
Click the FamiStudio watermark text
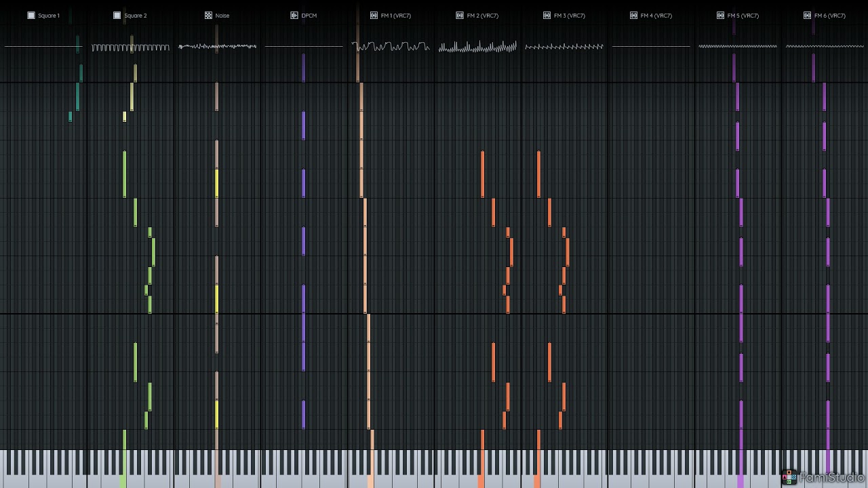click(x=832, y=477)
